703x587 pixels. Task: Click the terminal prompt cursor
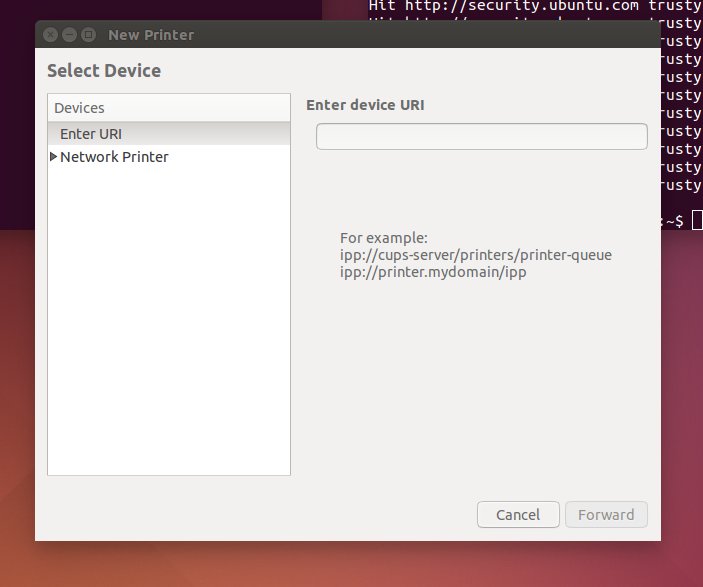click(x=696, y=220)
